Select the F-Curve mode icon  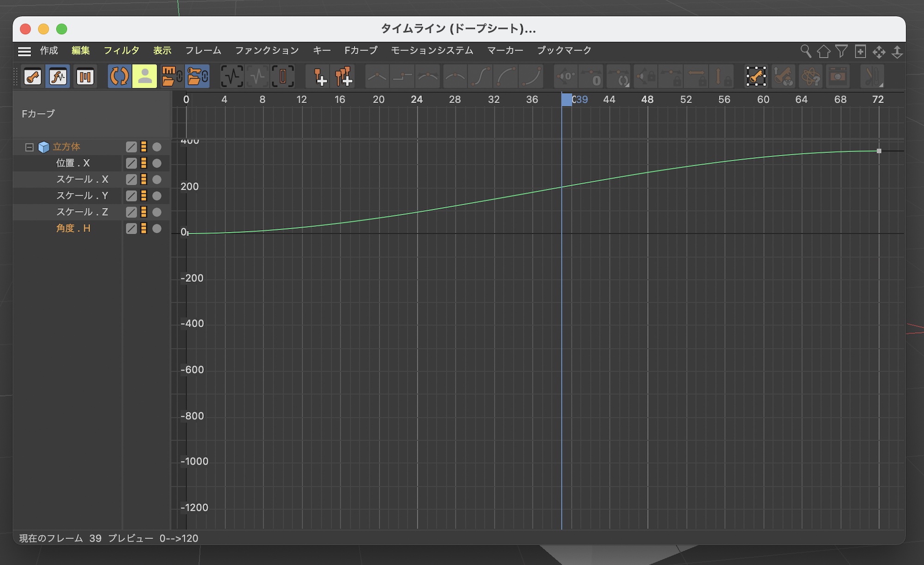[58, 76]
